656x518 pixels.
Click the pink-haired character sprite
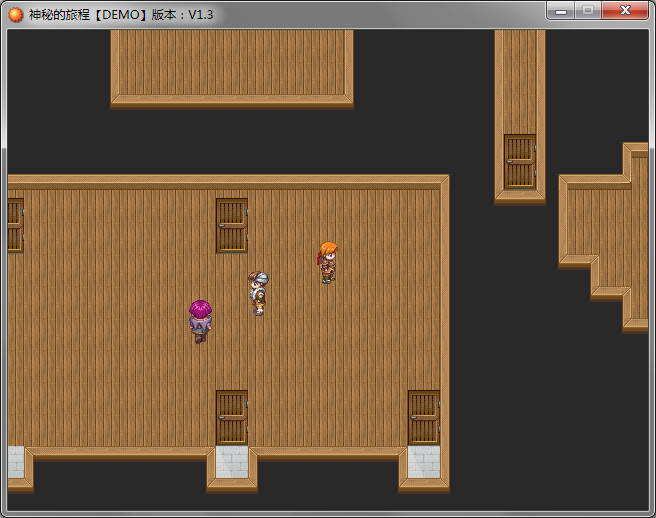[x=200, y=320]
